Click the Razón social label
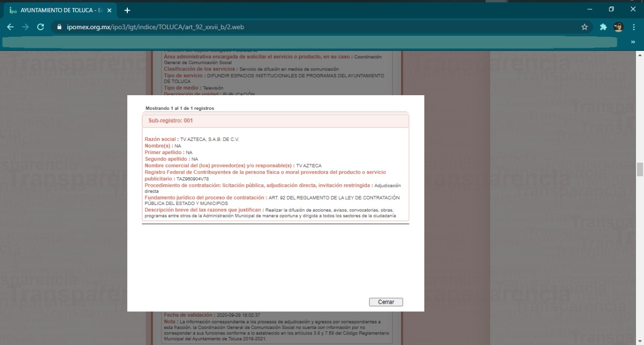This screenshot has height=345, width=644. pos(162,139)
